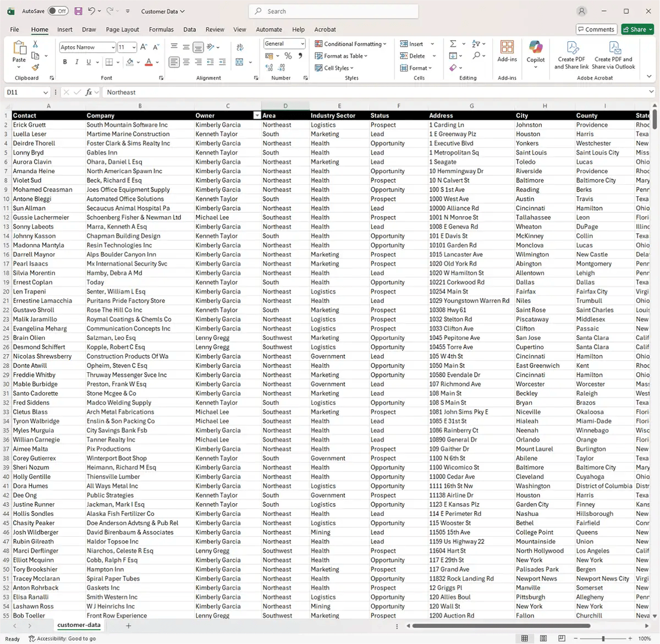This screenshot has width=660, height=644.
Task: Toggle Middle Align in Alignment group
Action: pyautogui.click(x=186, y=47)
